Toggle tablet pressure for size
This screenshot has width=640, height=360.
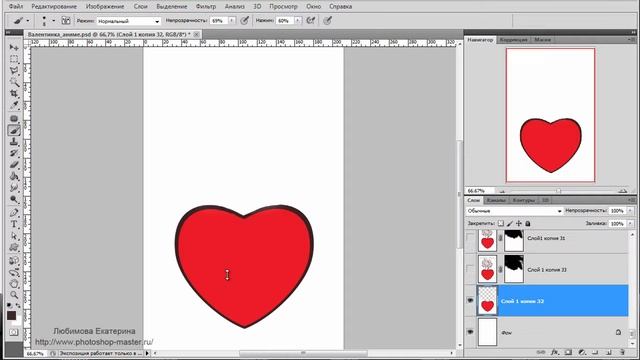pyautogui.click(x=327, y=20)
